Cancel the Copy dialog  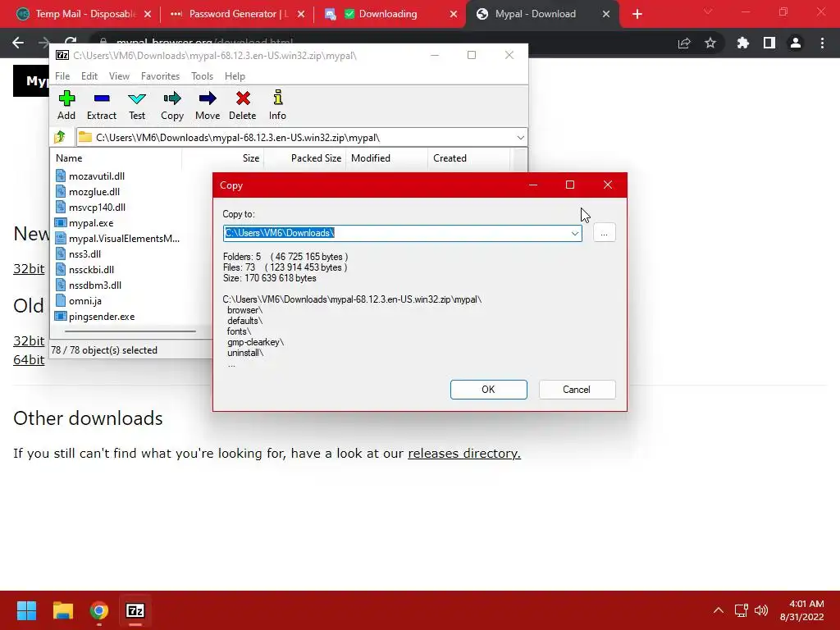pyautogui.click(x=577, y=390)
